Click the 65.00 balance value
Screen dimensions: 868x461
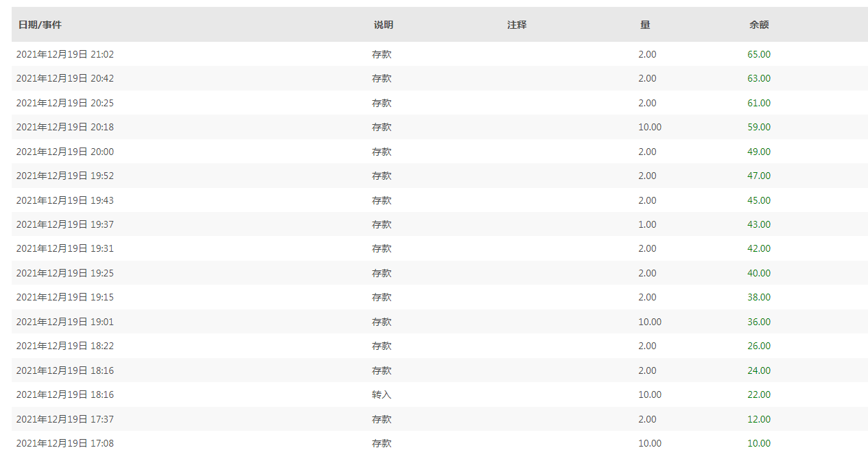pyautogui.click(x=759, y=54)
